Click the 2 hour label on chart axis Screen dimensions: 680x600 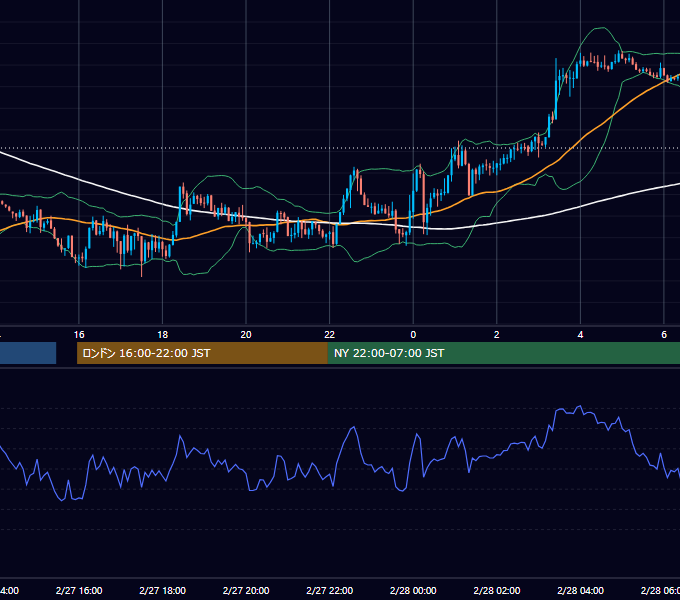497,335
